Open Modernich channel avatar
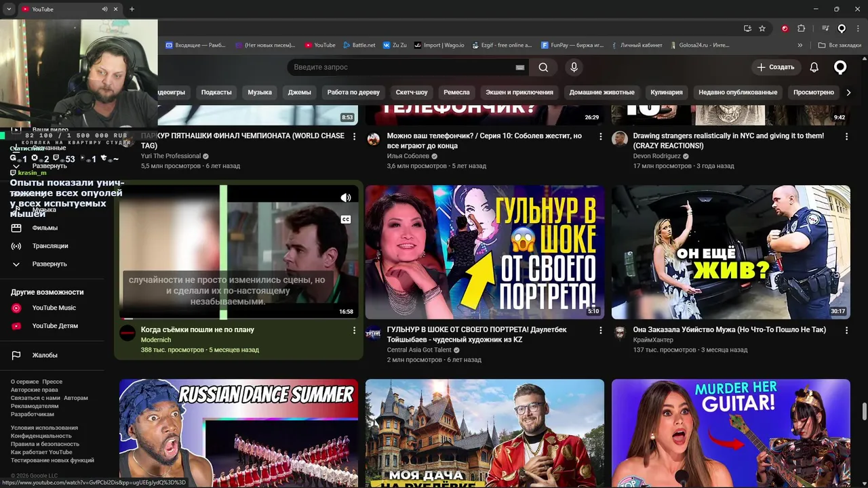 (x=127, y=333)
